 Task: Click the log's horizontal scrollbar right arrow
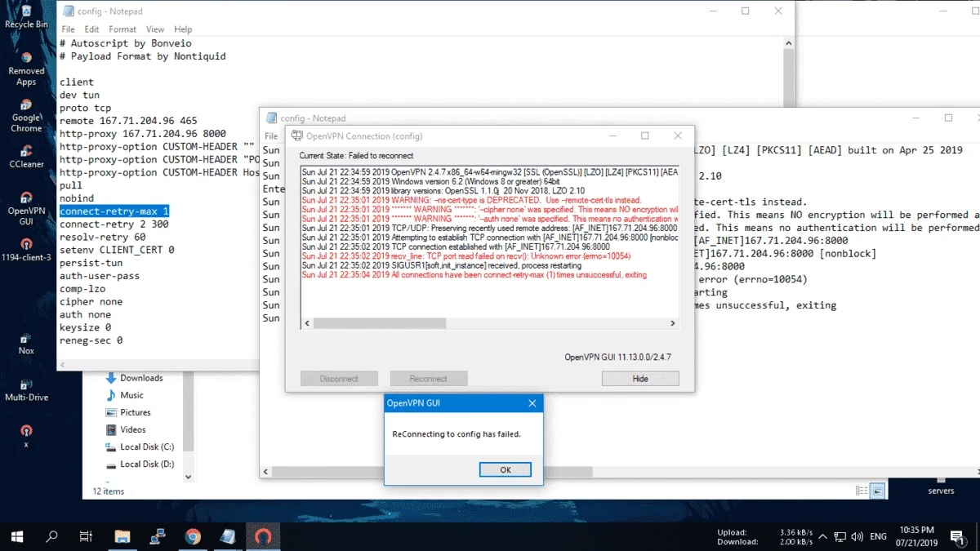pos(673,323)
